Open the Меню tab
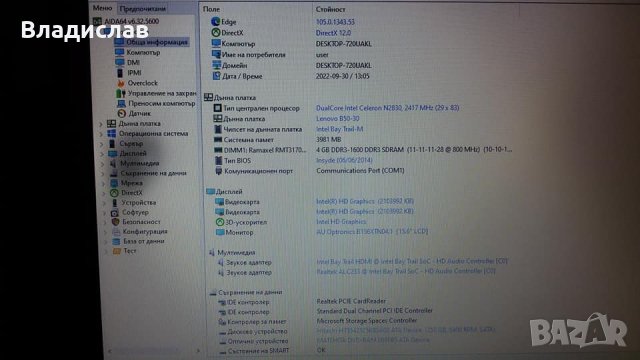640x360 pixels. [102, 8]
